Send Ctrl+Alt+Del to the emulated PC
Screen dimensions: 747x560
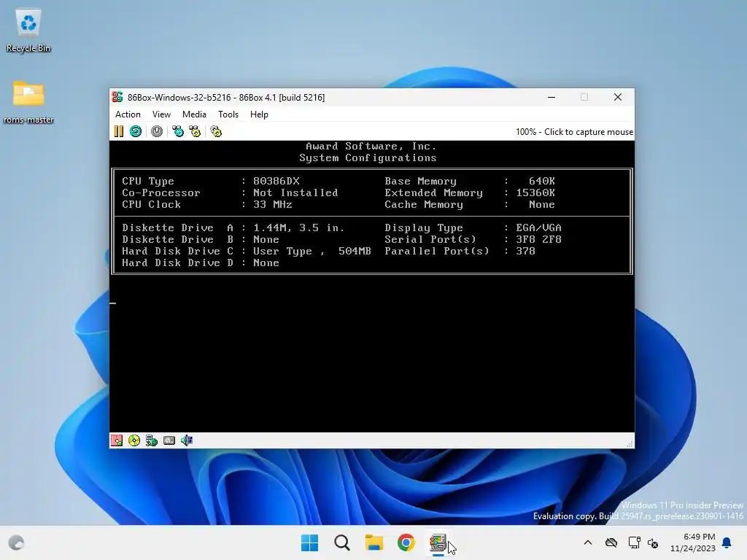click(x=178, y=131)
